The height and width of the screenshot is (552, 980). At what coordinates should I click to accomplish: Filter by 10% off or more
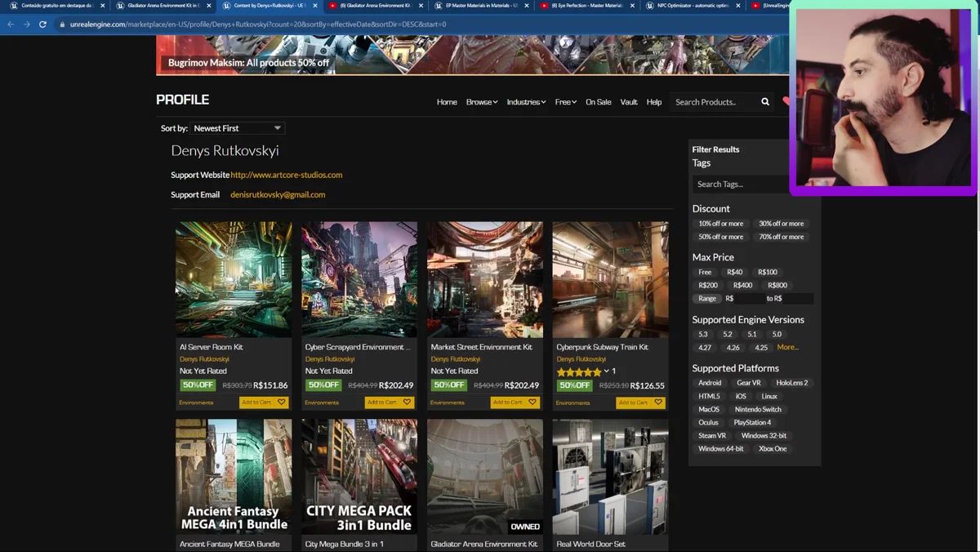coord(721,224)
